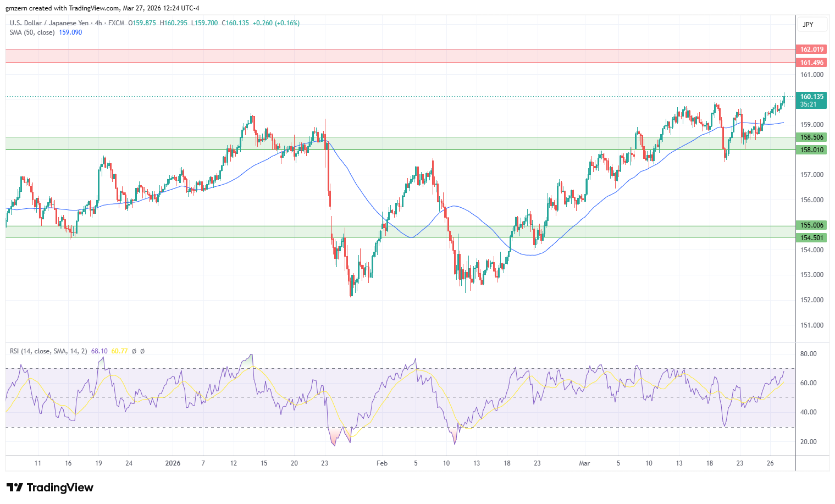The width and height of the screenshot is (835, 504).
Task: Click the SMA (50, close) indicator legend
Action: tap(32, 32)
